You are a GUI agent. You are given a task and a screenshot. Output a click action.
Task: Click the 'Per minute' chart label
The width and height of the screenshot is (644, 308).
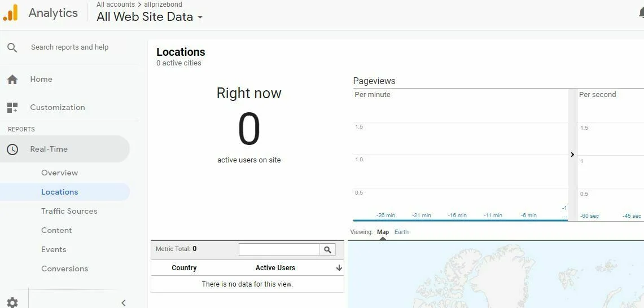point(373,94)
